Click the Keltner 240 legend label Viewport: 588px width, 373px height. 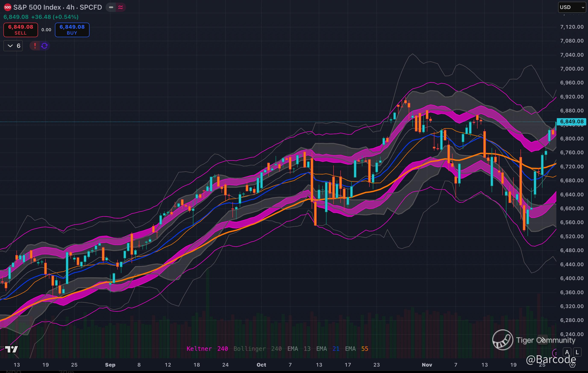click(x=207, y=349)
